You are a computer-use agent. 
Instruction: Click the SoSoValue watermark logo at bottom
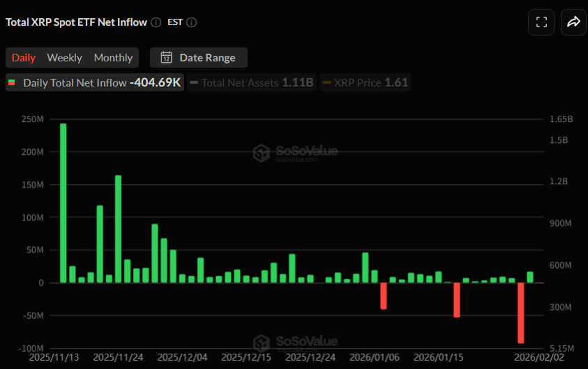262,342
